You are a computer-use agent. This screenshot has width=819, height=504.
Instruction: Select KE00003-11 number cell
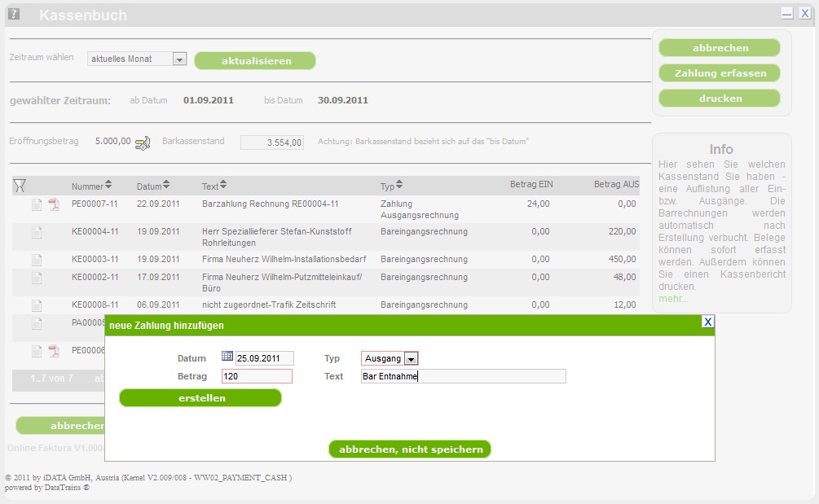[95, 259]
